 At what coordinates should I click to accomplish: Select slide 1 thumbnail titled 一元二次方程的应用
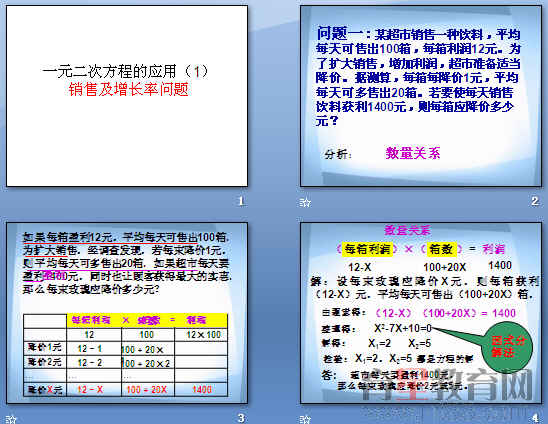127,96
